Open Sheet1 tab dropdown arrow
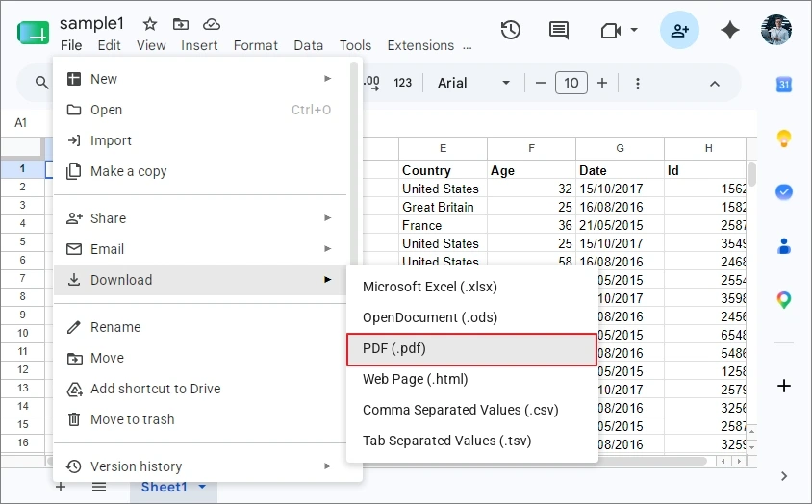 pyautogui.click(x=202, y=487)
